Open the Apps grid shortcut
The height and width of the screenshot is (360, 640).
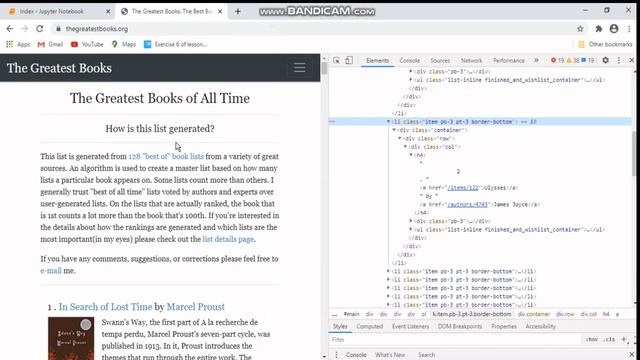coord(18,44)
